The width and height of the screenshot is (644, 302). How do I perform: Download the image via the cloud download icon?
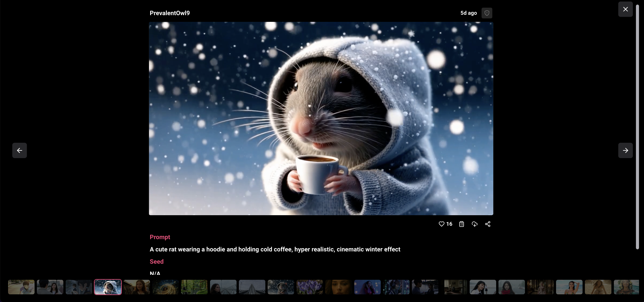click(x=474, y=224)
